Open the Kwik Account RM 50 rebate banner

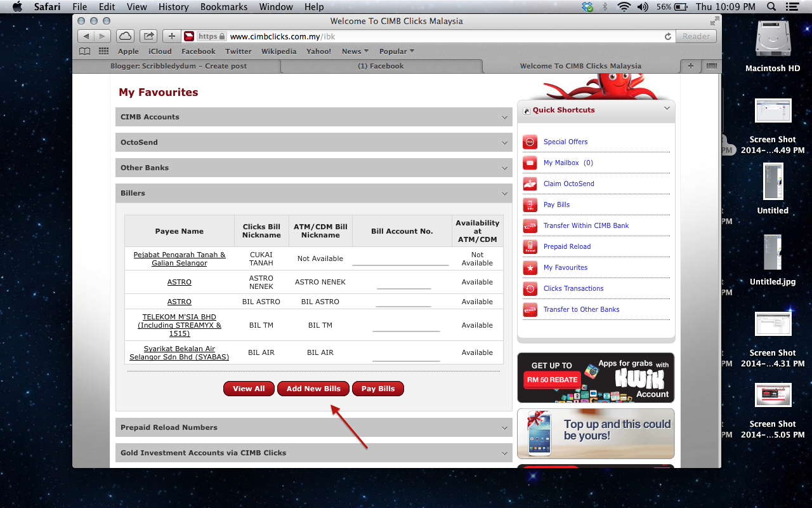click(x=596, y=378)
